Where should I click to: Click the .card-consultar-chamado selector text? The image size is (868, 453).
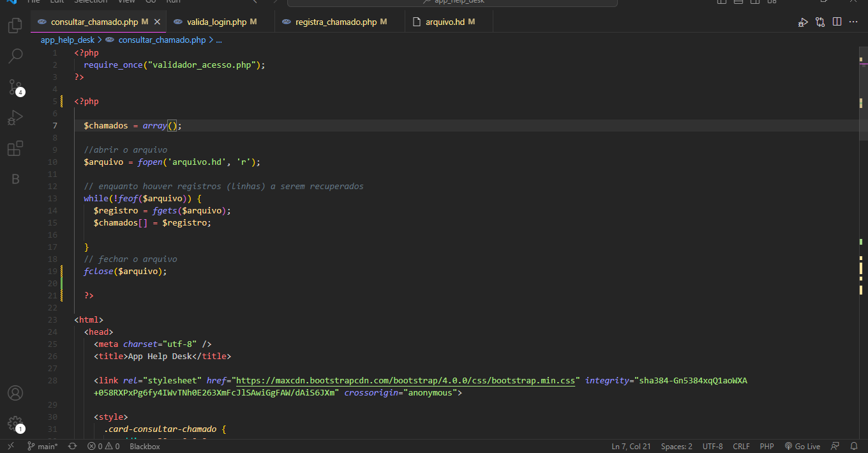[x=160, y=429]
